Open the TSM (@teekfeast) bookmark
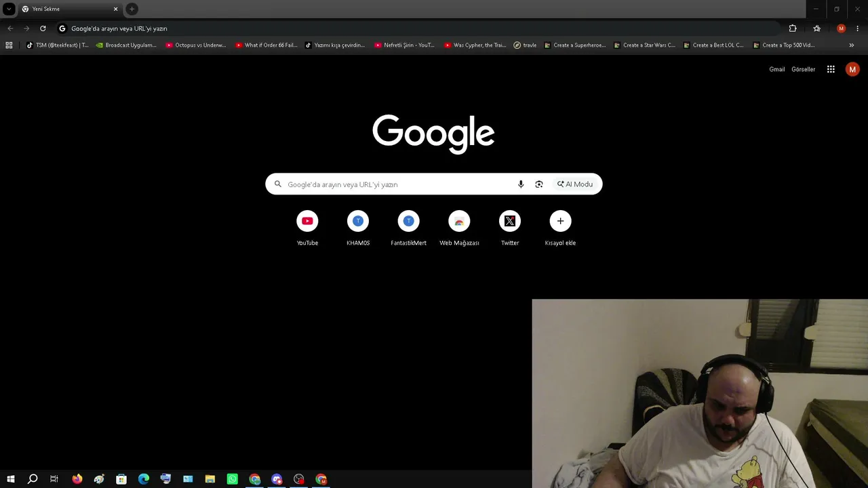 click(x=57, y=45)
